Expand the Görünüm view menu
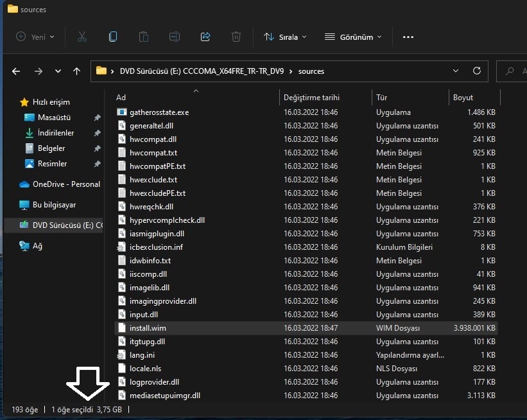This screenshot has height=420, width=527. [352, 37]
